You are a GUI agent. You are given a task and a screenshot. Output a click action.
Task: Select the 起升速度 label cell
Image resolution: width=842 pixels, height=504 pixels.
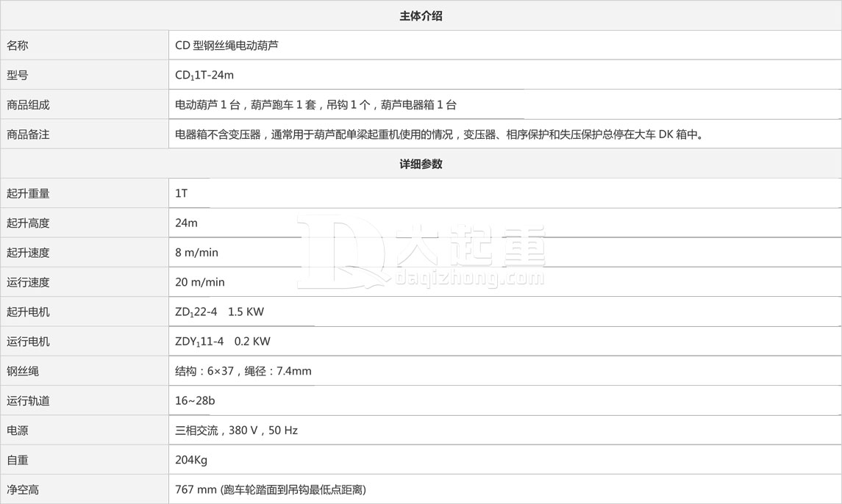click(85, 252)
